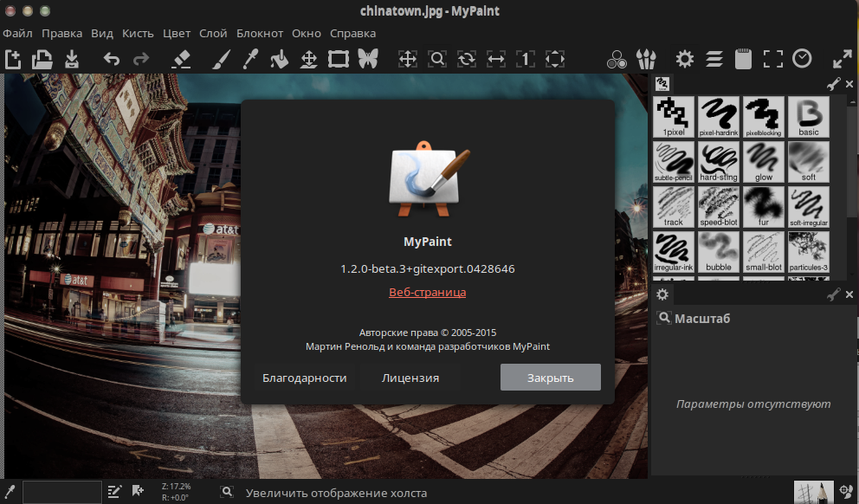Open the Кисть menu
Viewport: 859px width, 504px height.
pyautogui.click(x=138, y=34)
